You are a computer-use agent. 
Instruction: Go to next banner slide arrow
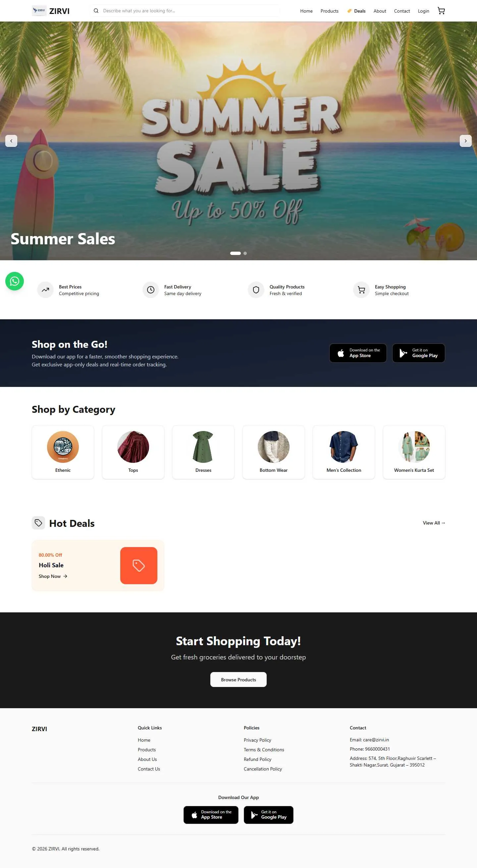(465, 141)
